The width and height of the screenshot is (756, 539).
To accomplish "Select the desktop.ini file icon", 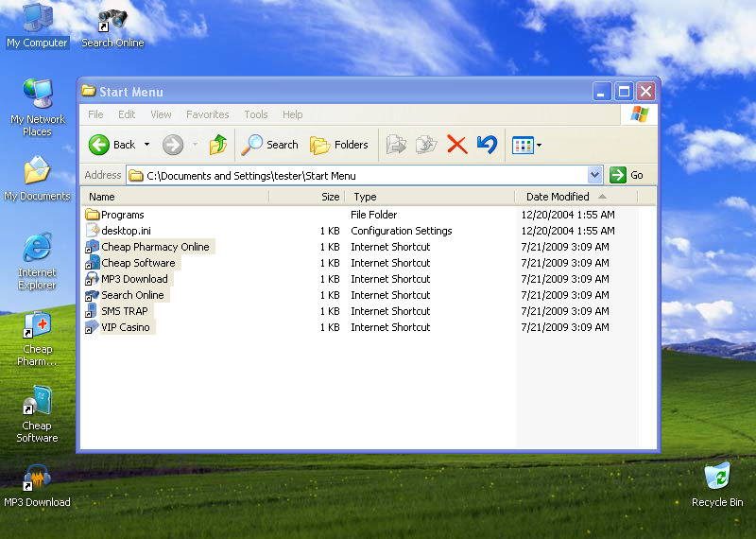I will [92, 230].
